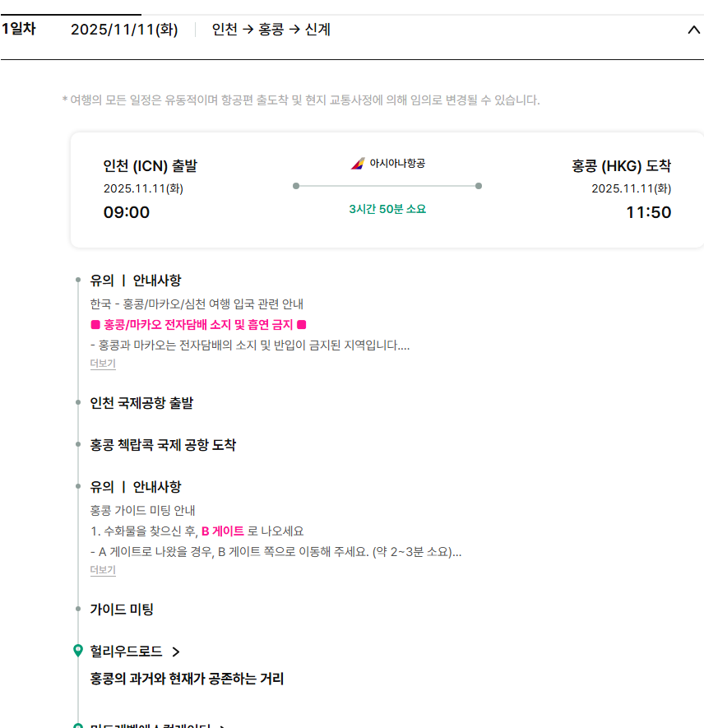Select the 1일차 day tab label

tap(18, 30)
